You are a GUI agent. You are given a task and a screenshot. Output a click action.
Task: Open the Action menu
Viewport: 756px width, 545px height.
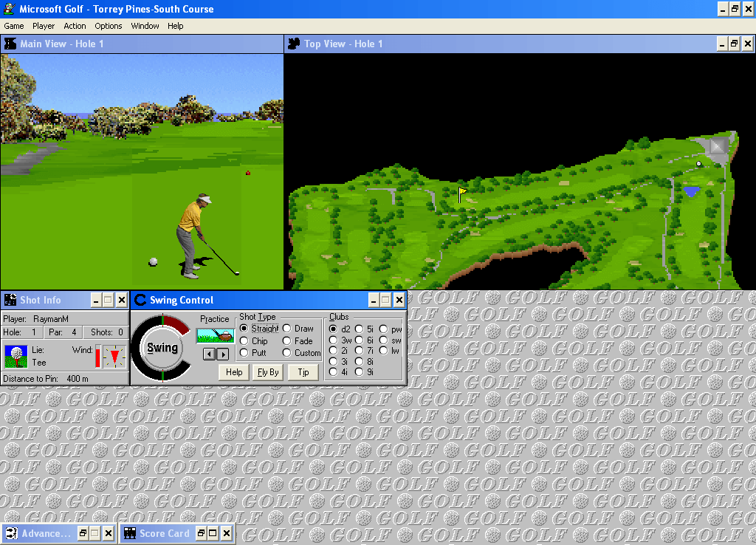(x=75, y=26)
